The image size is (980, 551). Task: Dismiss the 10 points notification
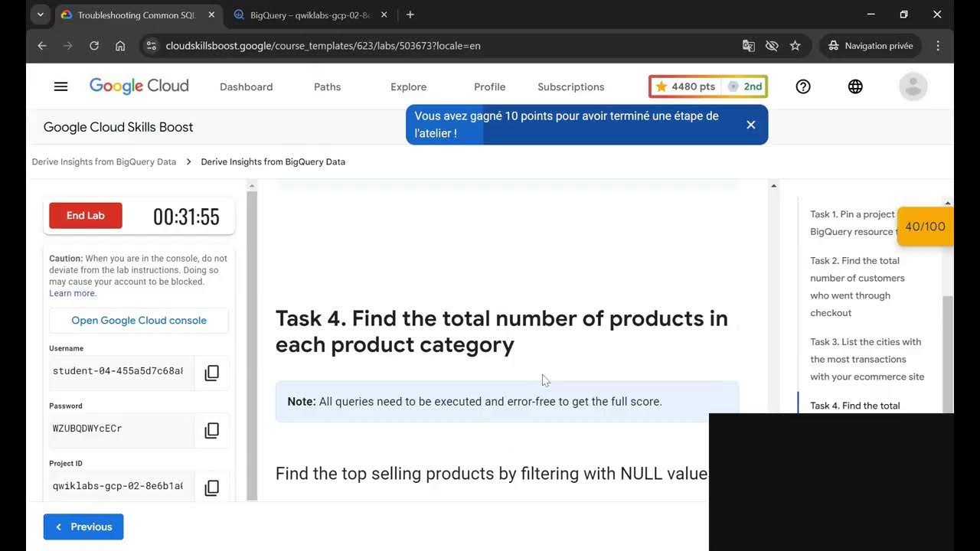pyautogui.click(x=751, y=125)
